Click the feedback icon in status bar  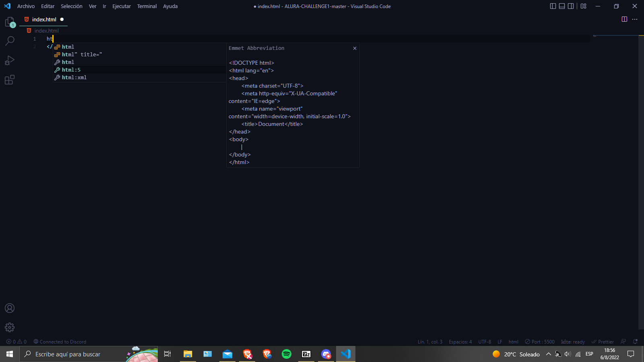coord(623,342)
